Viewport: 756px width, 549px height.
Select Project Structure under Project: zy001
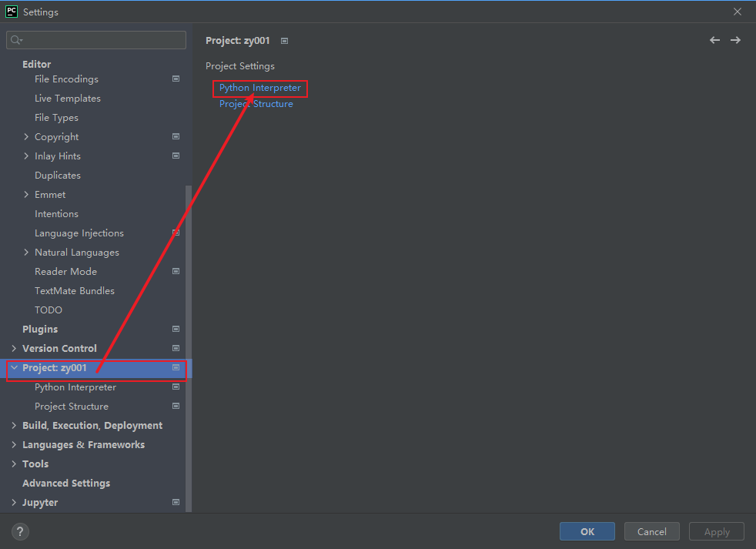(72, 407)
